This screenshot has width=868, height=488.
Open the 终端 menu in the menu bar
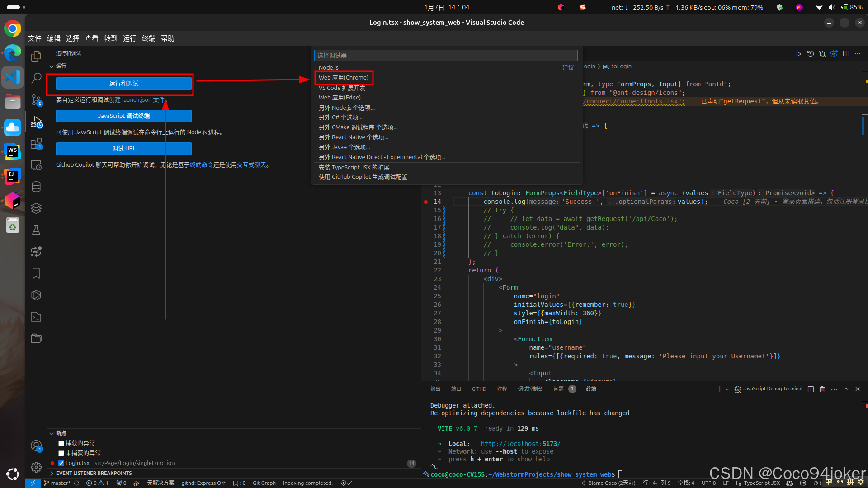pos(148,38)
